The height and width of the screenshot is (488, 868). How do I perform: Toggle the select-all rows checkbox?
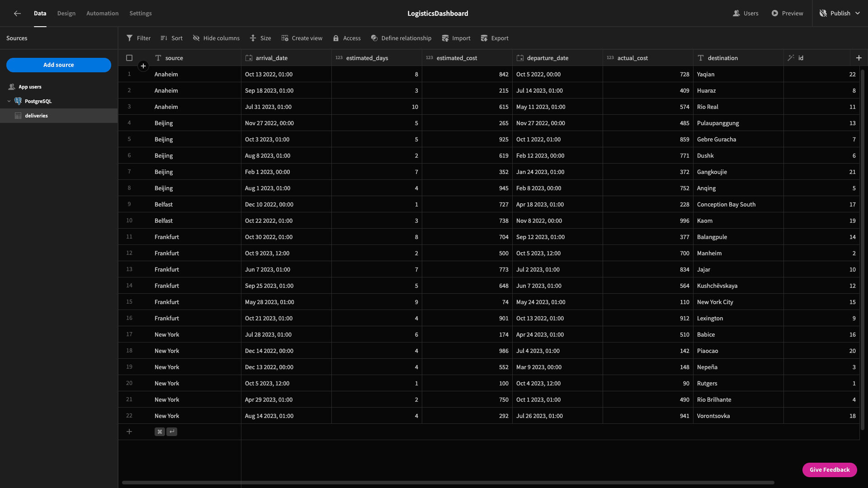click(129, 58)
